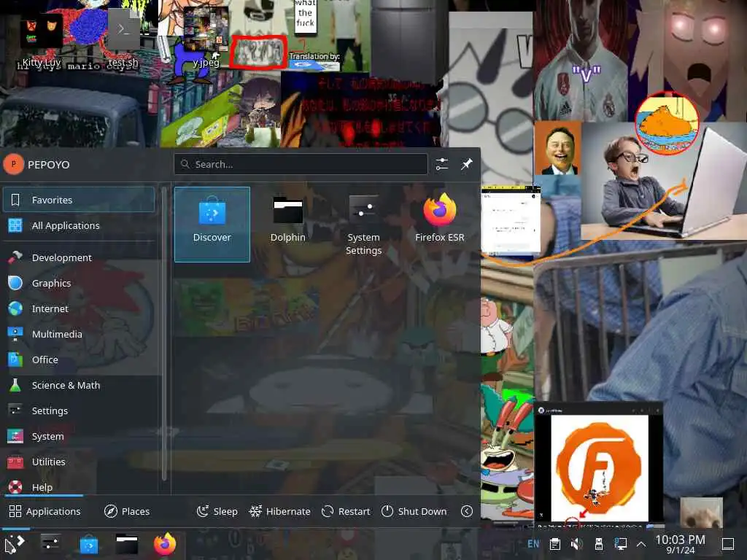
Task: Click the EN keyboard layout indicator
Action: click(533, 544)
